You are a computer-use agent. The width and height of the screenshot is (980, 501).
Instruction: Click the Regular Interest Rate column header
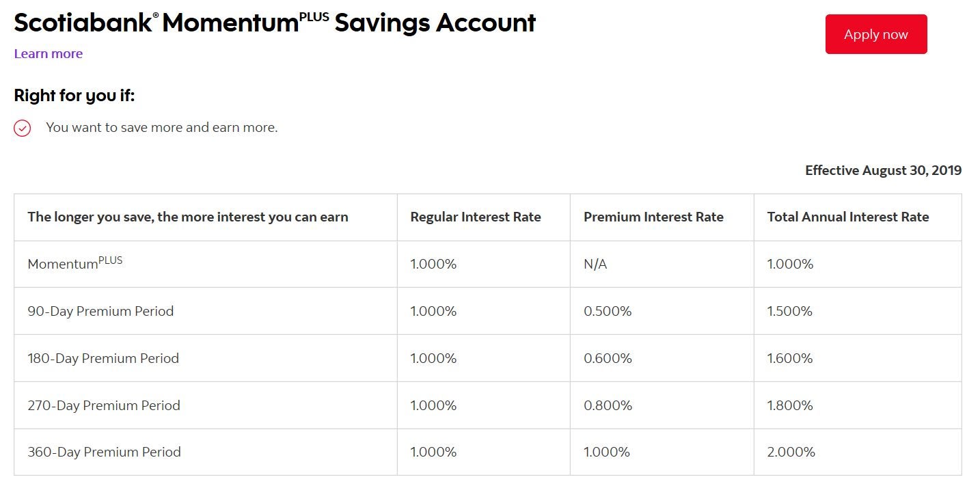(476, 217)
